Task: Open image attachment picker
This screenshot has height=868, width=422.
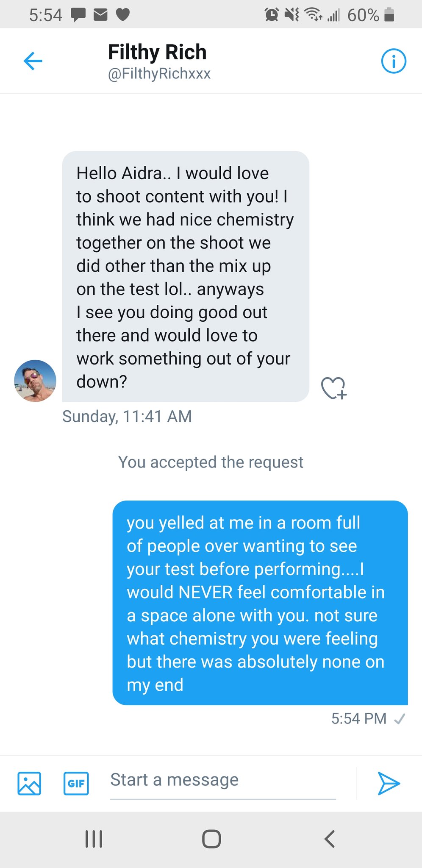Action: click(x=29, y=783)
